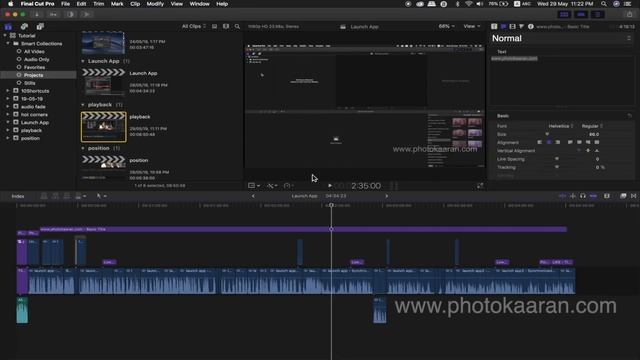Adjust the text Size slider
Viewport: 640px width, 360px height.
pos(547,134)
